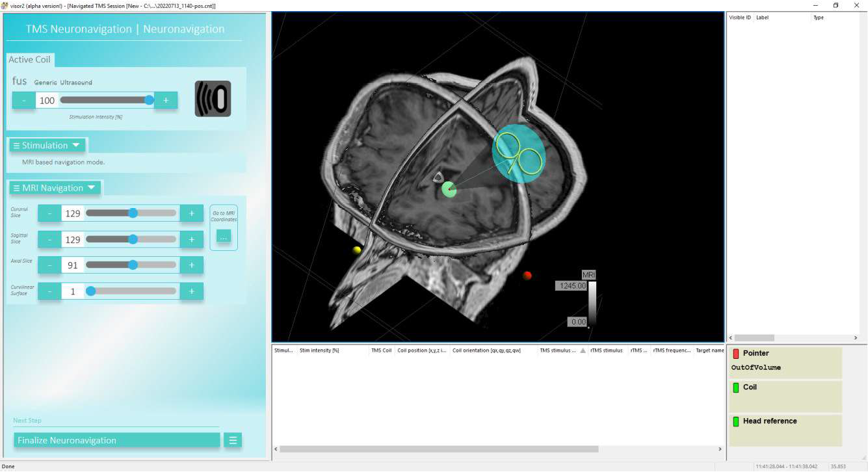The width and height of the screenshot is (868, 472).
Task: Click the yellow fiducial sphere in 3D view
Action: 356,250
